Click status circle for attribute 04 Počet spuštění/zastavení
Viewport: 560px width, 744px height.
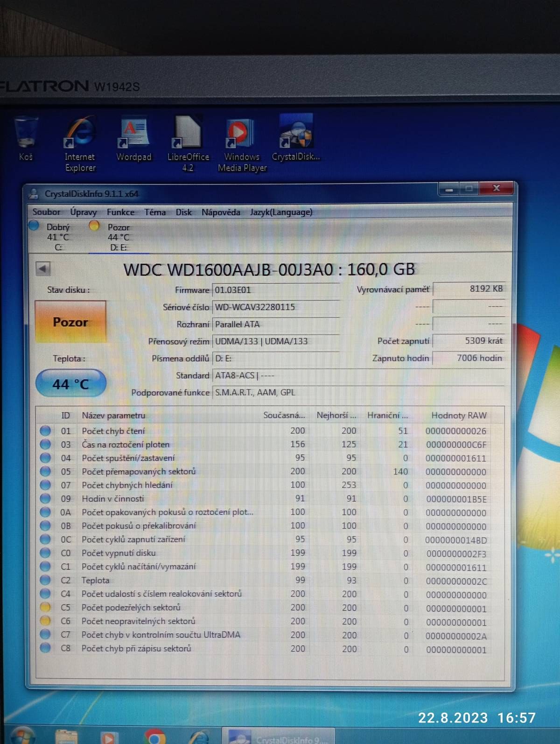pyautogui.click(x=45, y=458)
